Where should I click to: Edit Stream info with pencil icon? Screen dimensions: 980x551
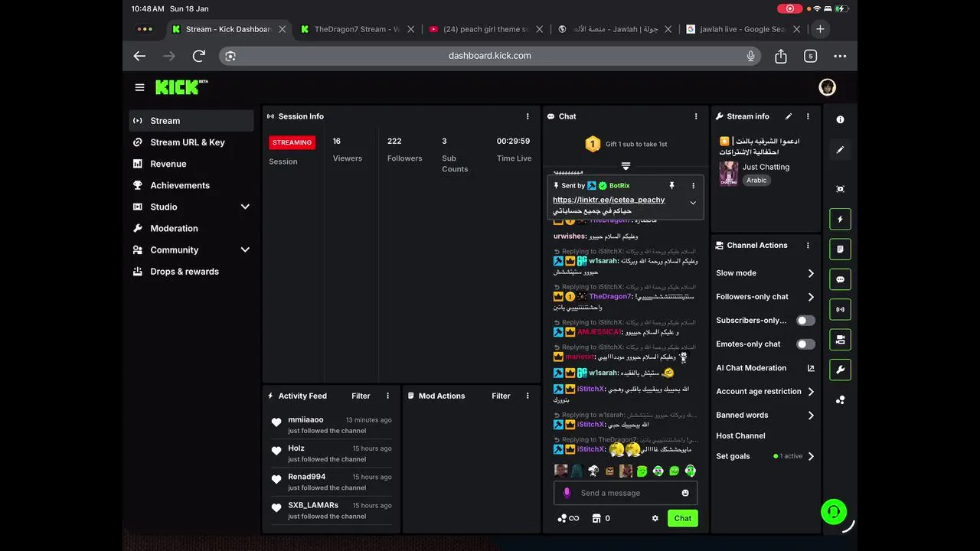789,116
